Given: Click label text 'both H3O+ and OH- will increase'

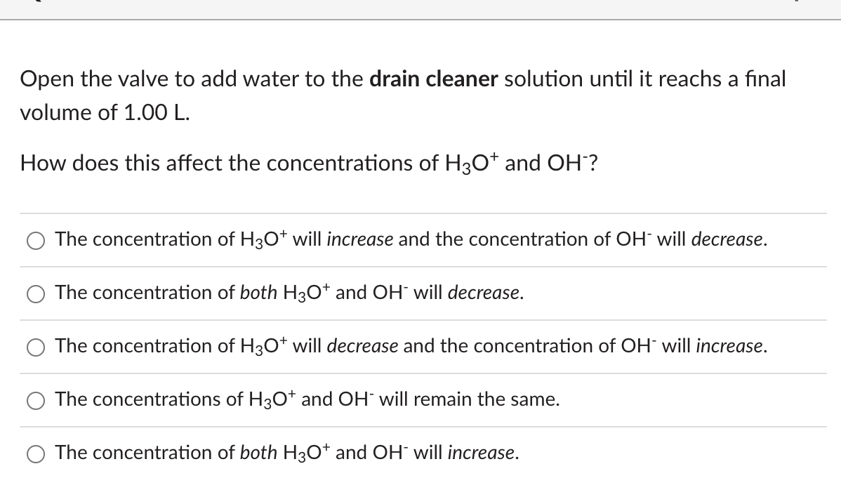Looking at the screenshot, I should coord(379,453).
